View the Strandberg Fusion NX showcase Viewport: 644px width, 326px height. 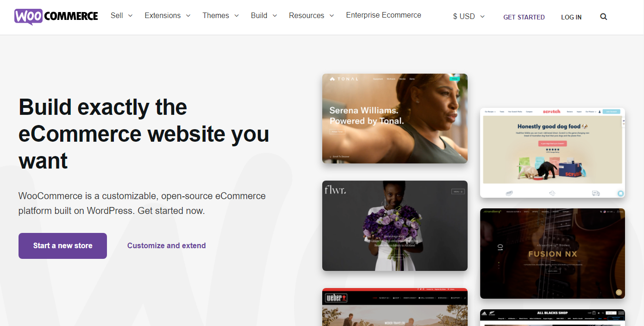552,253
